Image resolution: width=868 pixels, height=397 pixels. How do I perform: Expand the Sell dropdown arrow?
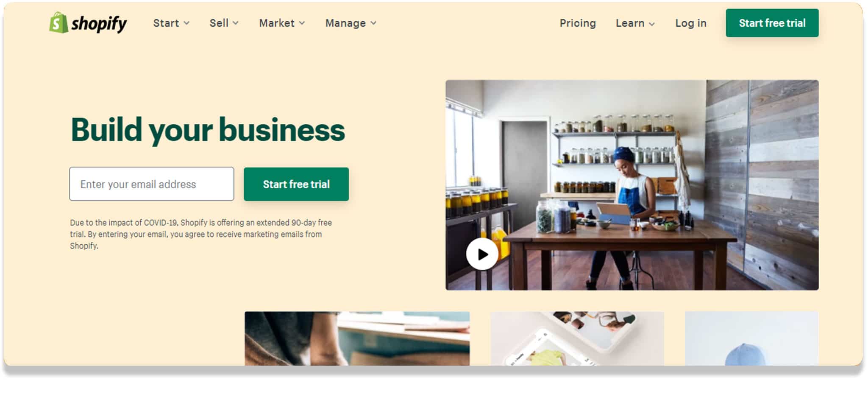click(236, 23)
